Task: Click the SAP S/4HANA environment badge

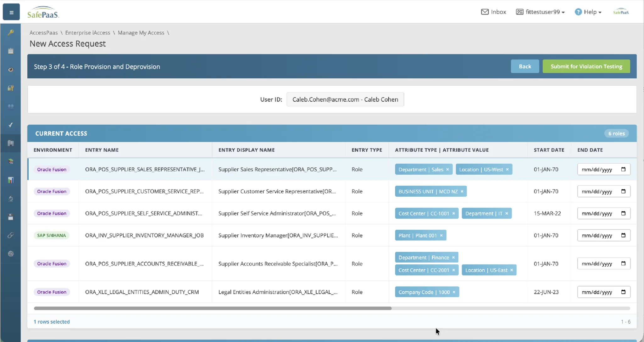Action: click(x=52, y=235)
